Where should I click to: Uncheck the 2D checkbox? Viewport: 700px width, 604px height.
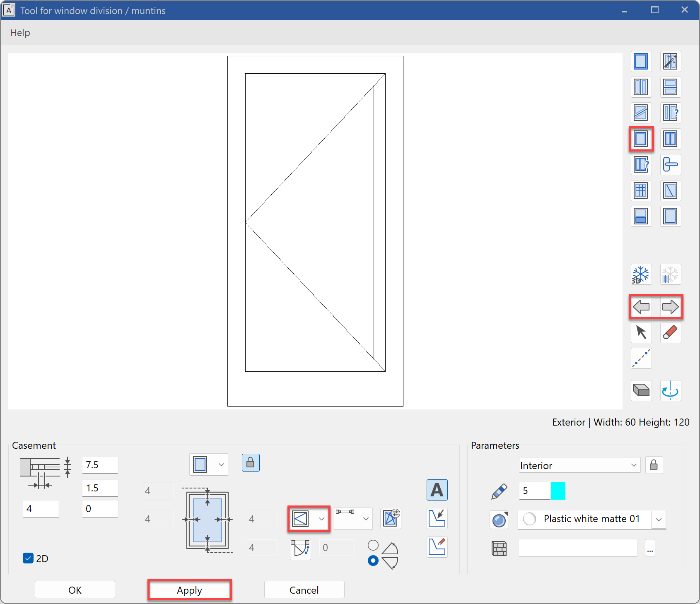(28, 558)
